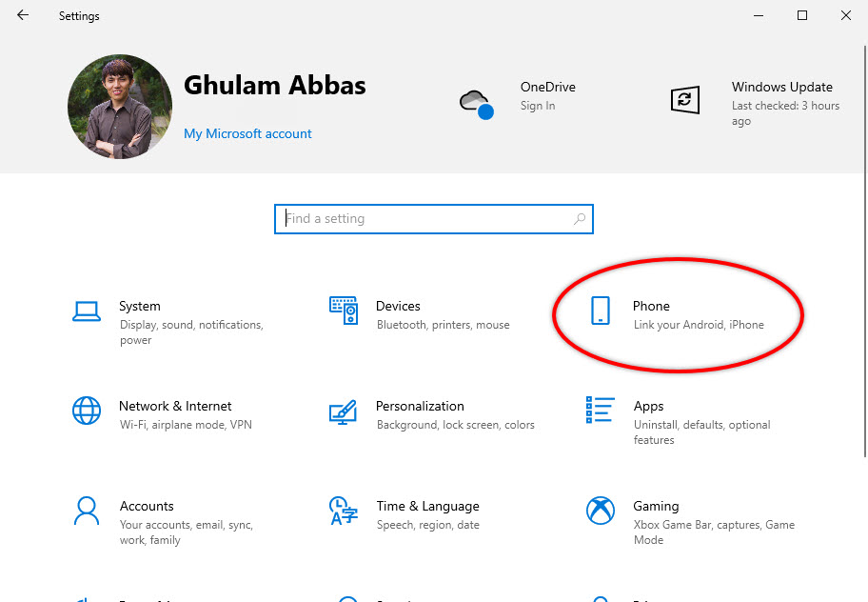Open the Apps settings title
868x602 pixels.
(x=648, y=407)
